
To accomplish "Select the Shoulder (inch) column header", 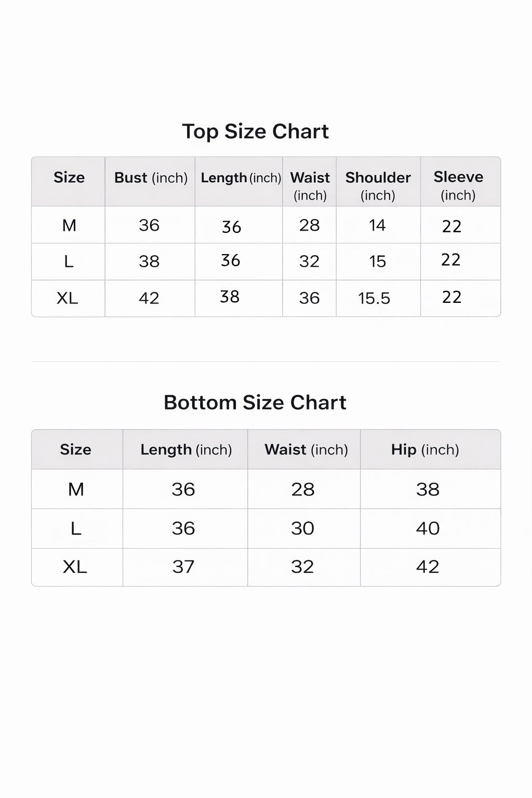I will click(x=378, y=185).
